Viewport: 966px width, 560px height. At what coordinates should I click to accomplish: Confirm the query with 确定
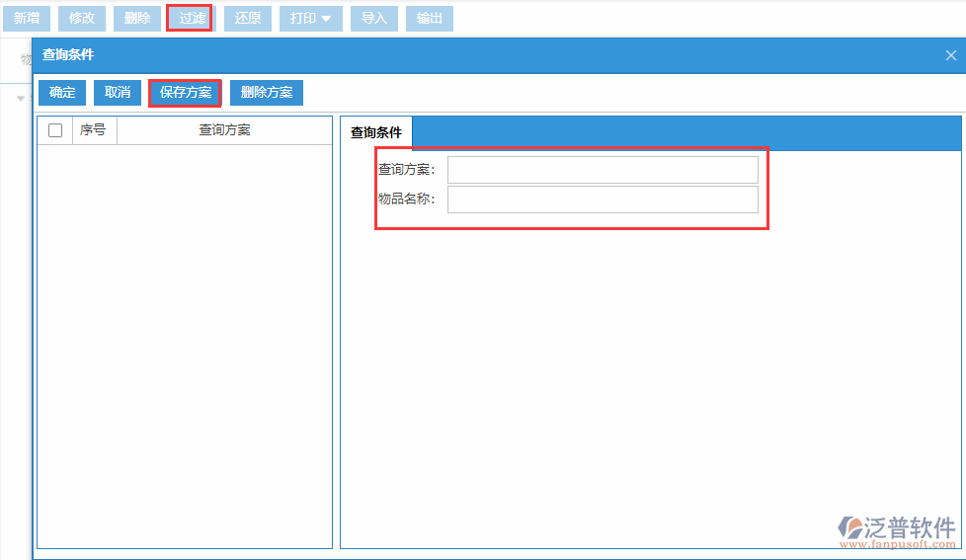click(62, 93)
